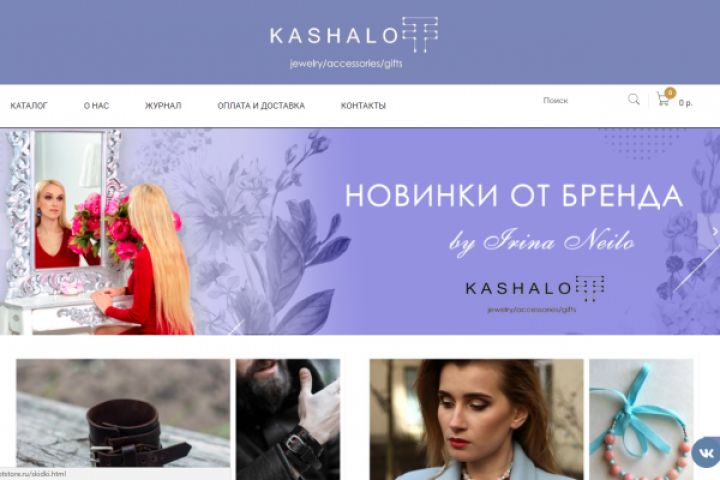Advance banner with right arrow
Viewport: 720px width, 480px height.
coord(715,232)
